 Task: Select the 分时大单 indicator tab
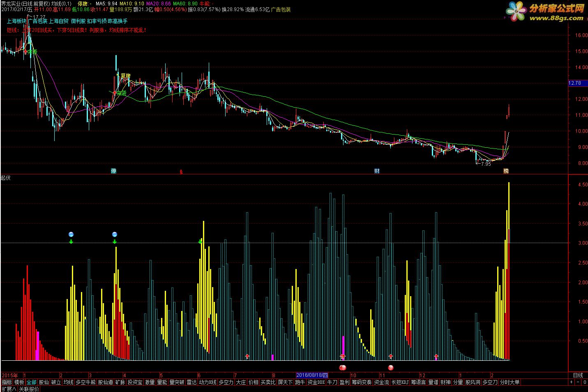tap(510, 382)
